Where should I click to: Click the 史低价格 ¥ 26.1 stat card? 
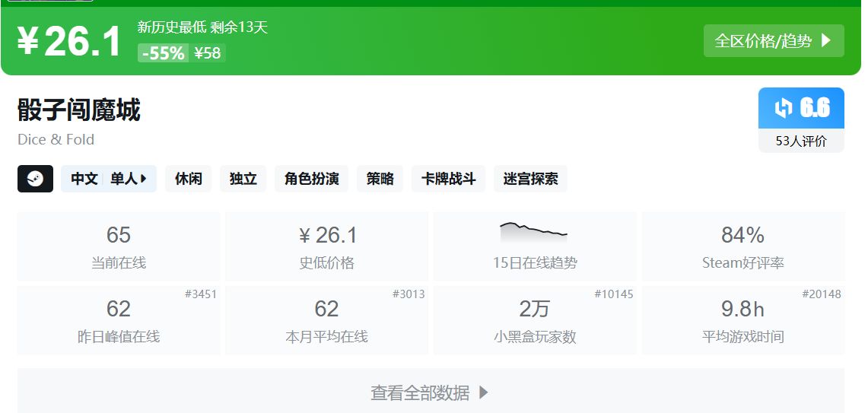326,246
